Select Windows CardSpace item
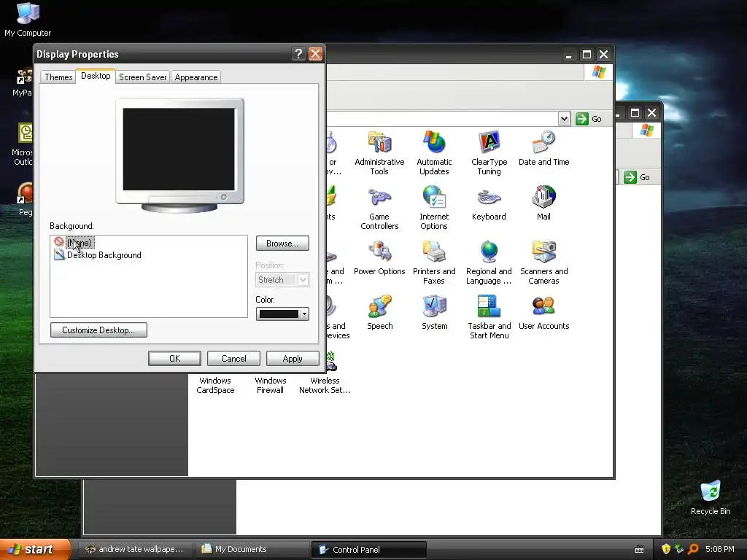Screen dimensions: 747x560 click(215, 385)
